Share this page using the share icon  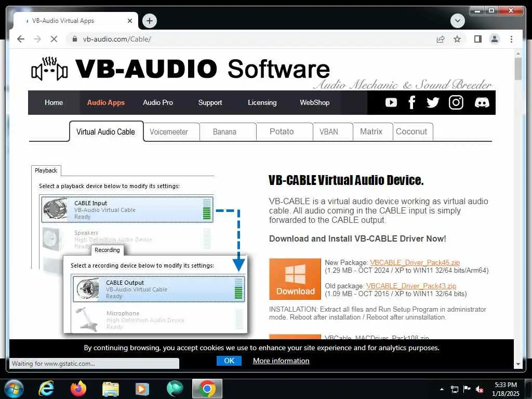point(441,39)
